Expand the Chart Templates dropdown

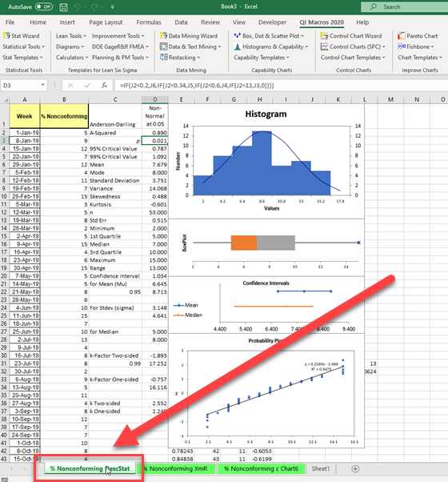[x=420, y=58]
